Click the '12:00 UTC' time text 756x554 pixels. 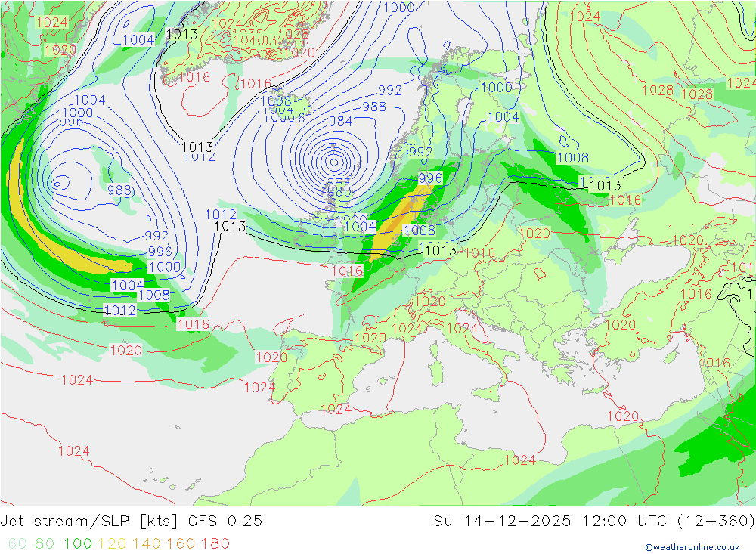tap(624, 522)
